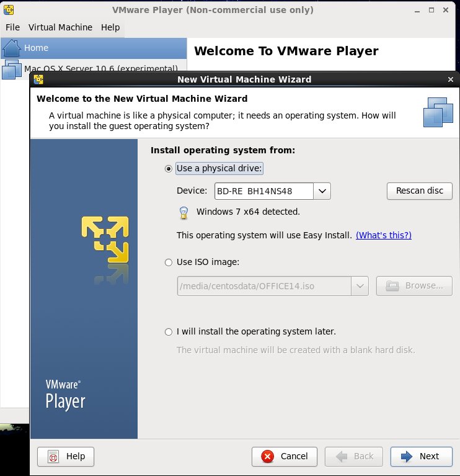Click the Back button
The width and height of the screenshot is (460, 476).
coord(354,457)
